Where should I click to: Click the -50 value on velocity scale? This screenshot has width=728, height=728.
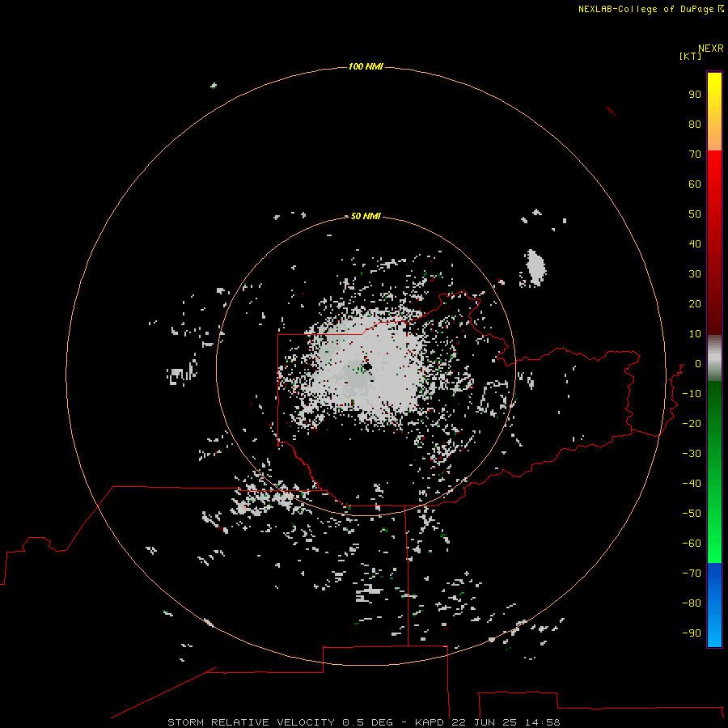click(692, 513)
